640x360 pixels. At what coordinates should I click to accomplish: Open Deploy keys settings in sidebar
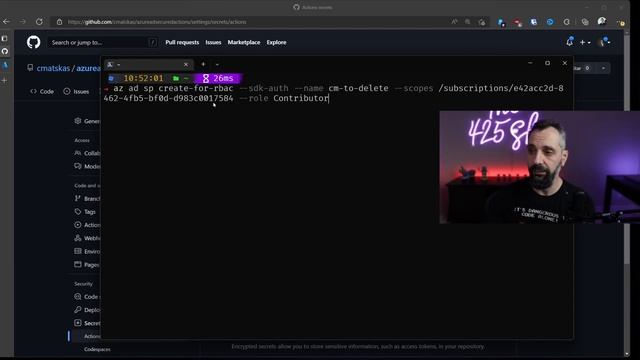(87, 310)
